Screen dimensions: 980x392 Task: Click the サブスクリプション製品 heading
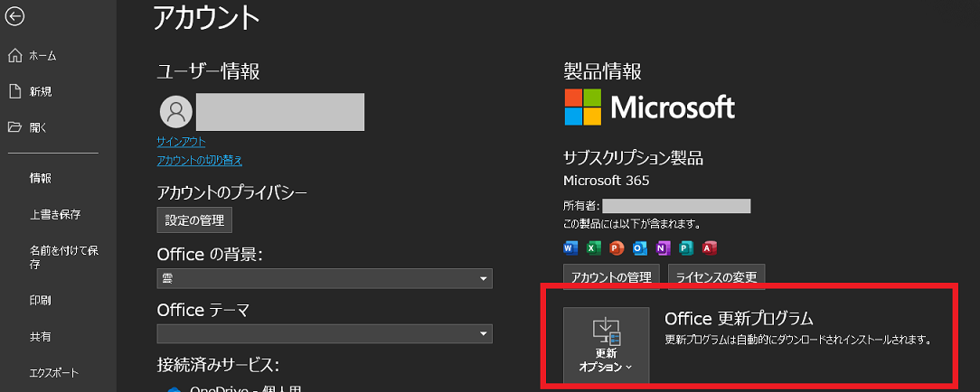point(633,158)
